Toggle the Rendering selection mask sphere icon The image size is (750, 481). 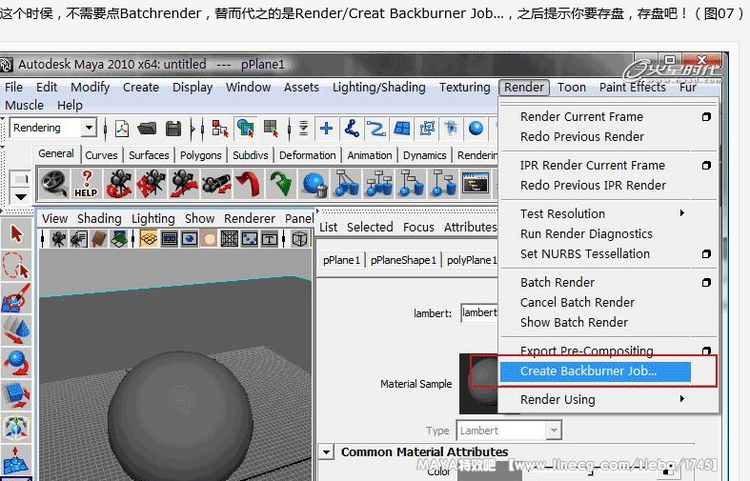[x=476, y=128]
